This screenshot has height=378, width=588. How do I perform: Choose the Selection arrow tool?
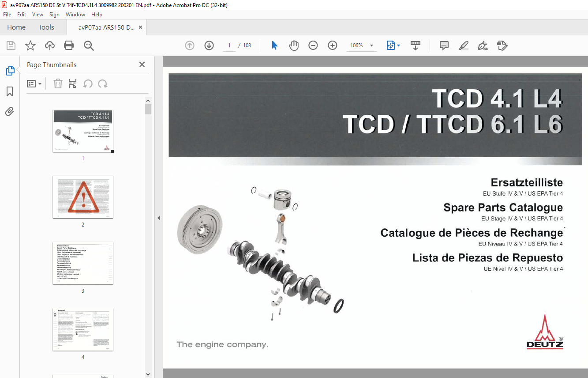point(274,45)
